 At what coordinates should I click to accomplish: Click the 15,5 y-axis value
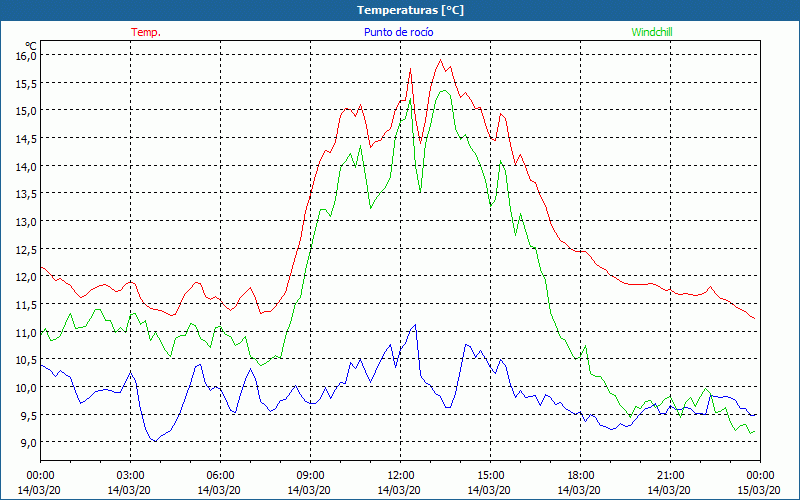[x=27, y=83]
